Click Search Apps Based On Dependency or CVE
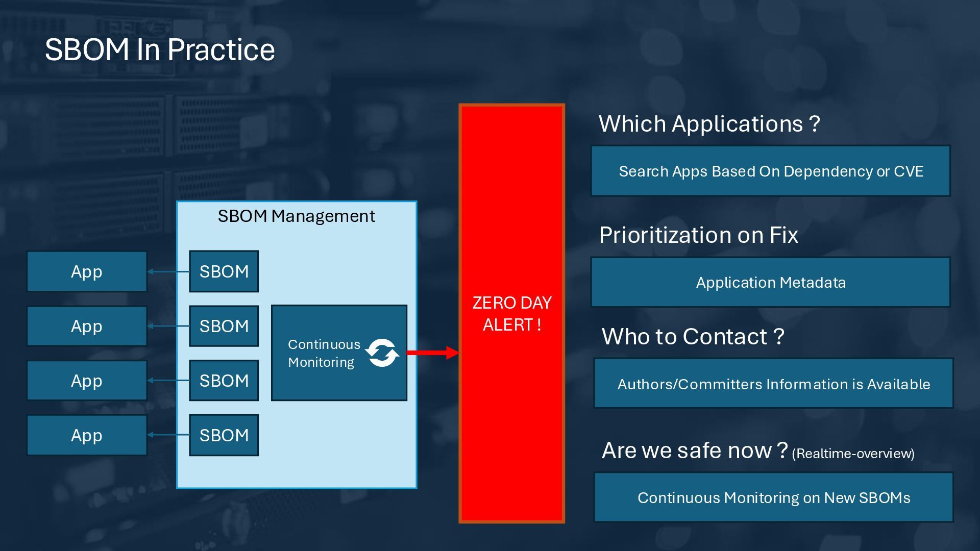Screen dimensions: 980x551 pos(771,171)
